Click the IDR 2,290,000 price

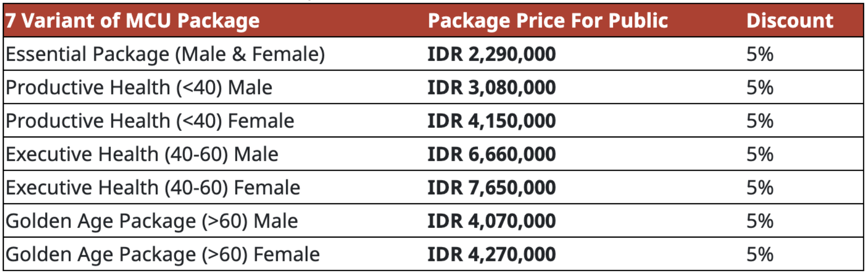tap(491, 55)
